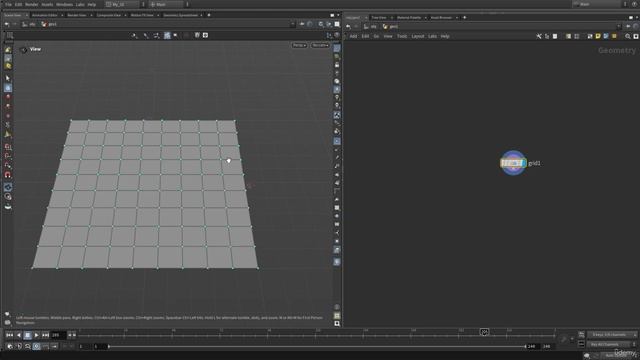Go back in the network editor path
This screenshot has width=640, height=360.
[348, 27]
